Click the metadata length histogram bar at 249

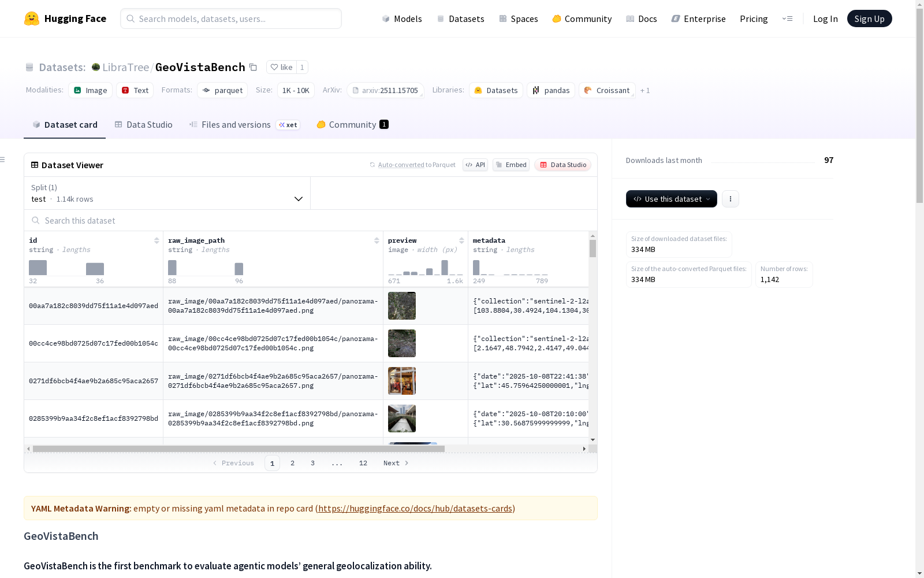(476, 268)
